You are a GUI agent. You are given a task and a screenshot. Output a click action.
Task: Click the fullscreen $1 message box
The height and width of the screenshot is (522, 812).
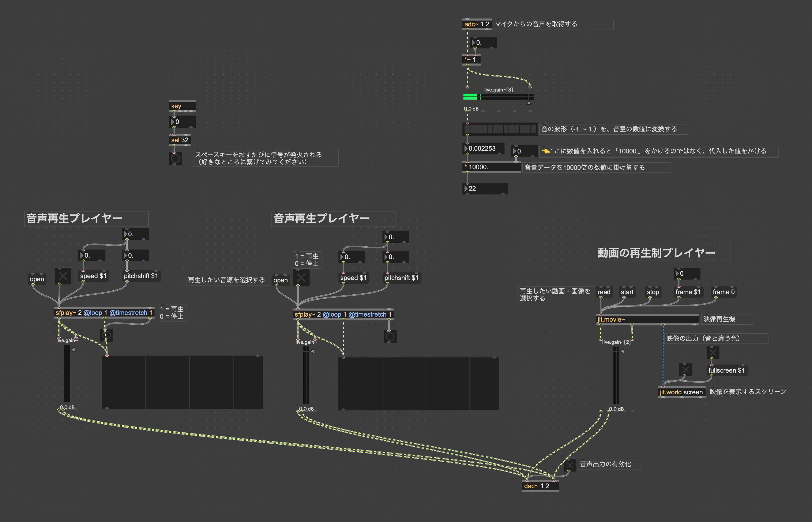pyautogui.click(x=727, y=370)
